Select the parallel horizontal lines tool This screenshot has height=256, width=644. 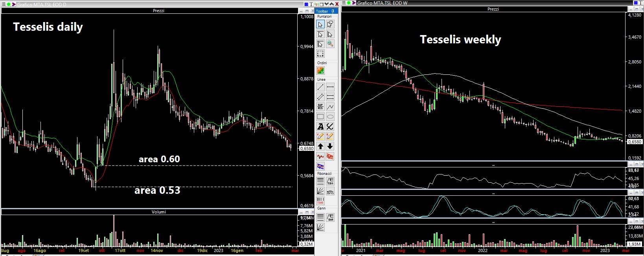click(330, 97)
